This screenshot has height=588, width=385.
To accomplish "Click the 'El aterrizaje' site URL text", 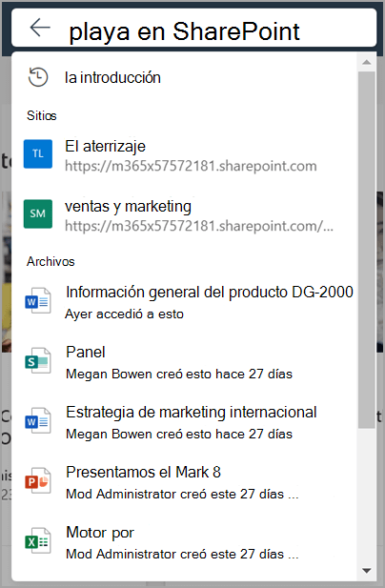I will tap(191, 166).
